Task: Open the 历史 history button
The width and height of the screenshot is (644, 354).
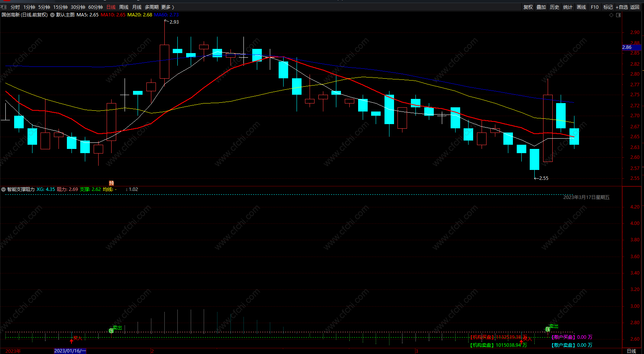Action: (555, 7)
